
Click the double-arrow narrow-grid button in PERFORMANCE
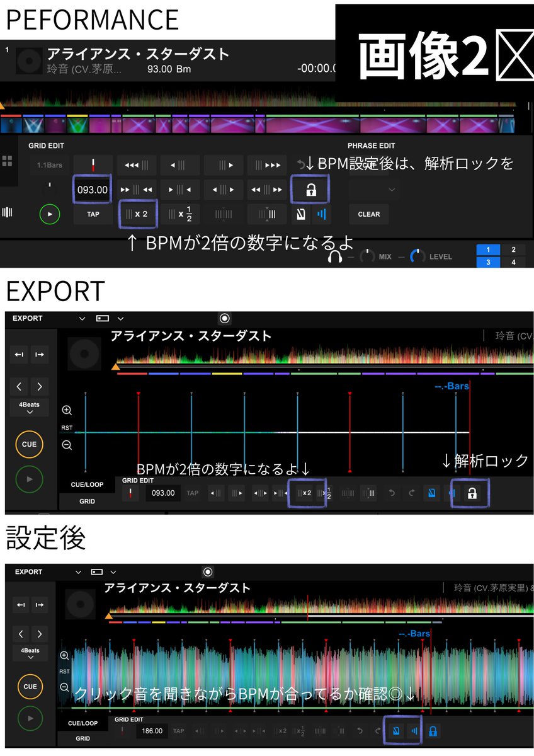[x=136, y=189]
